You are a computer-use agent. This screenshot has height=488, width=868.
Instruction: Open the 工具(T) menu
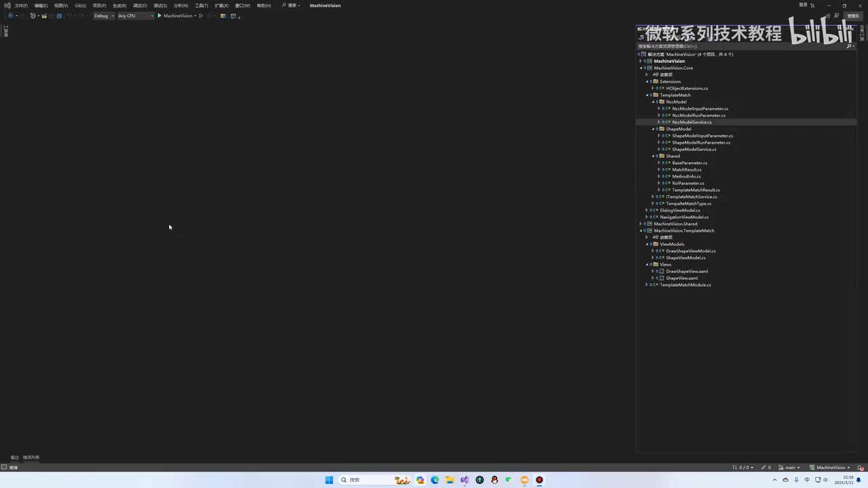[201, 5]
